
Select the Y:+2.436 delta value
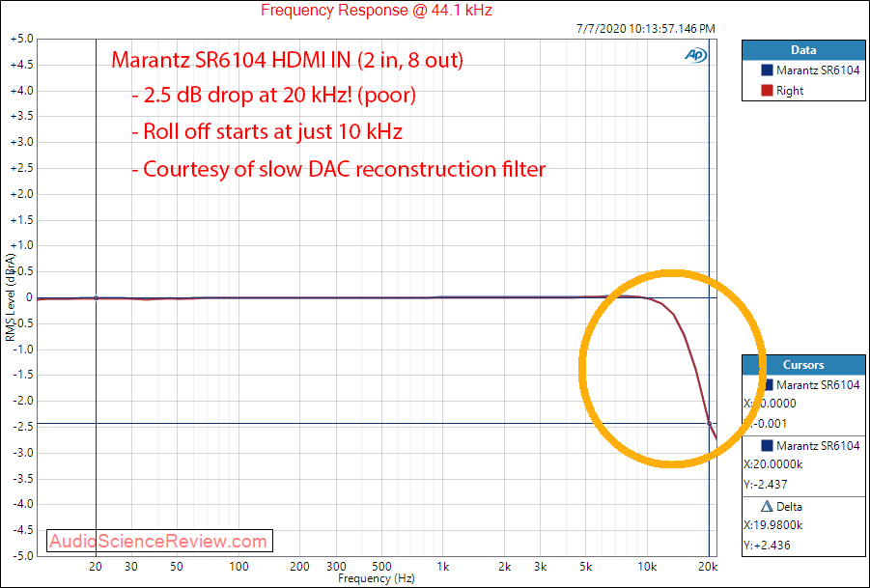click(x=767, y=545)
